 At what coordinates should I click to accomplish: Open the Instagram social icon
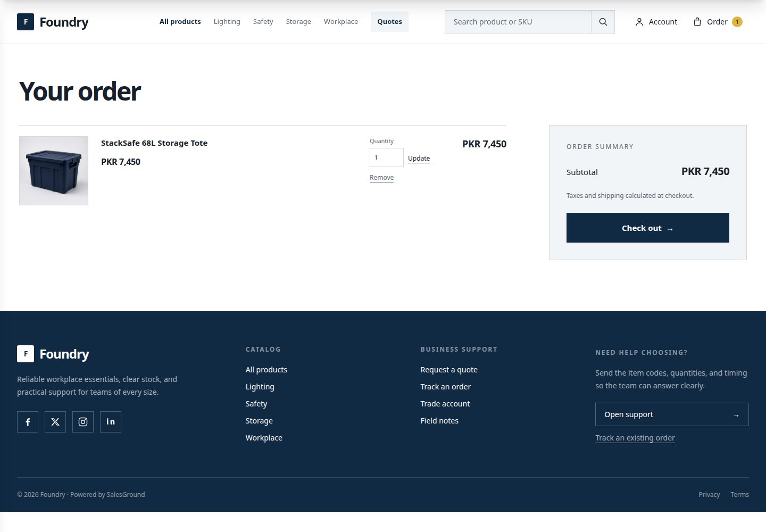coord(83,422)
